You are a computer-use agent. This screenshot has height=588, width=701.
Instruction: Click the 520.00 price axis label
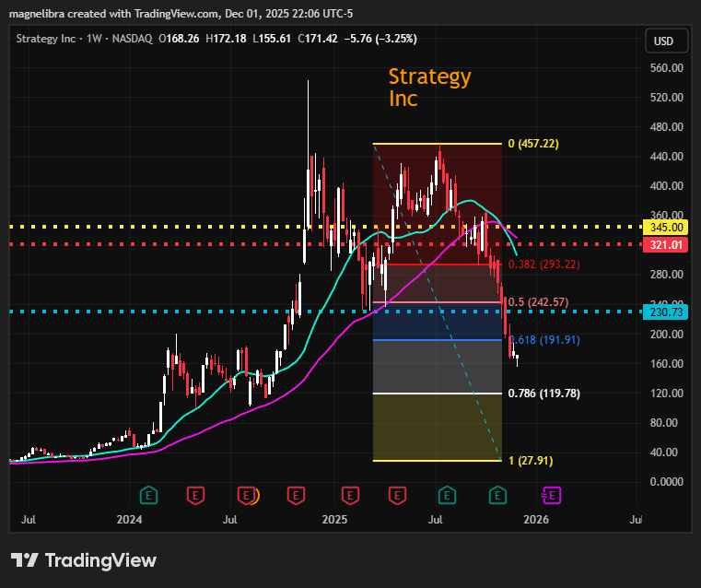click(667, 98)
